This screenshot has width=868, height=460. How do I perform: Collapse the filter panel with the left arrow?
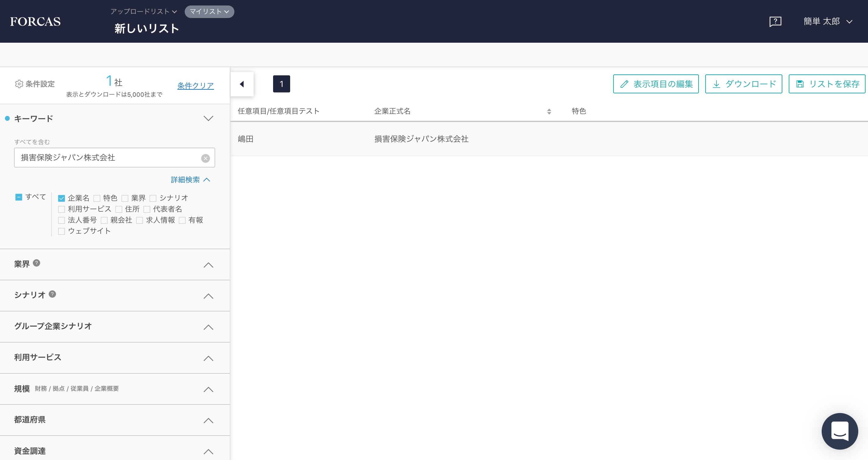[x=242, y=84]
